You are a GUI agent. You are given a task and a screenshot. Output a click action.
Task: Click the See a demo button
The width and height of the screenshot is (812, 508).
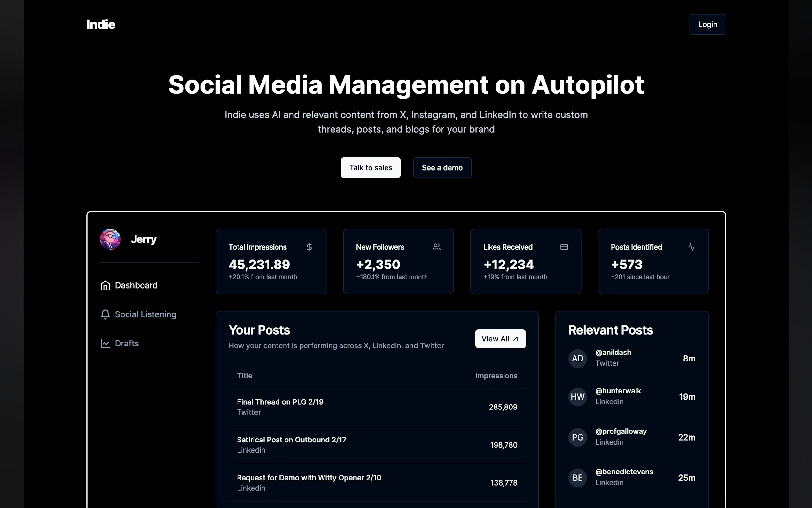click(x=442, y=168)
